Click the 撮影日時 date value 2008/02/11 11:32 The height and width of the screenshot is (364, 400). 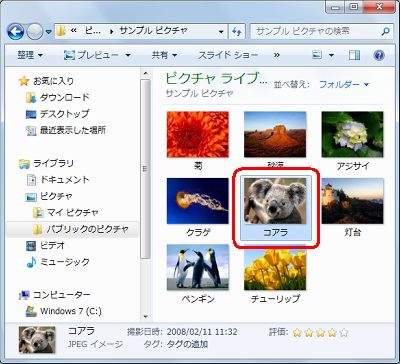pos(202,332)
